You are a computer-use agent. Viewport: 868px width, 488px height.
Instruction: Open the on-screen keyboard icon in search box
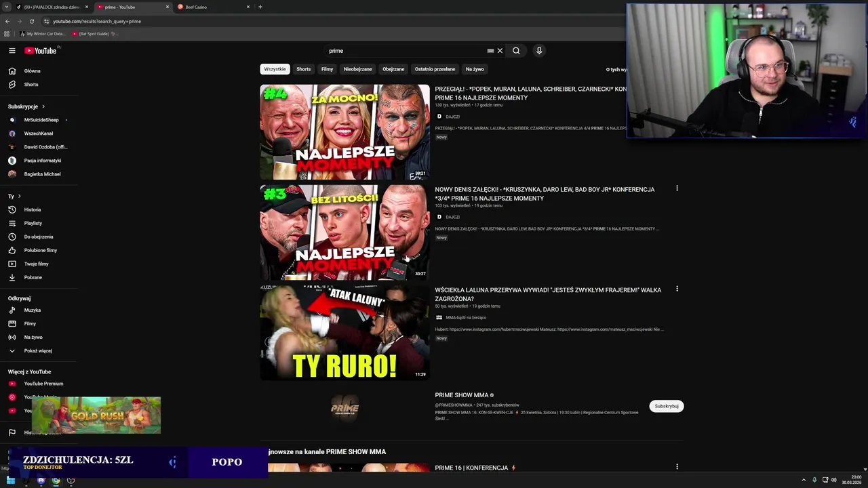490,51
